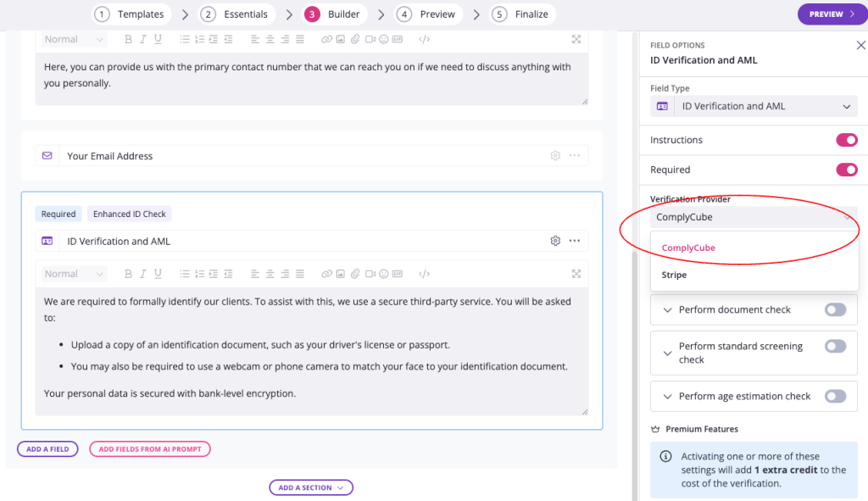Go to the Essentials step

pyautogui.click(x=236, y=14)
